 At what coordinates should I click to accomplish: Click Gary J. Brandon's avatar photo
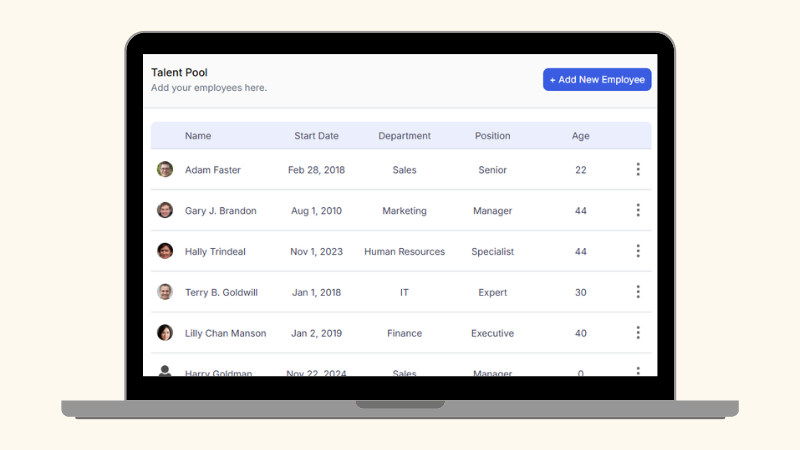[x=165, y=210]
